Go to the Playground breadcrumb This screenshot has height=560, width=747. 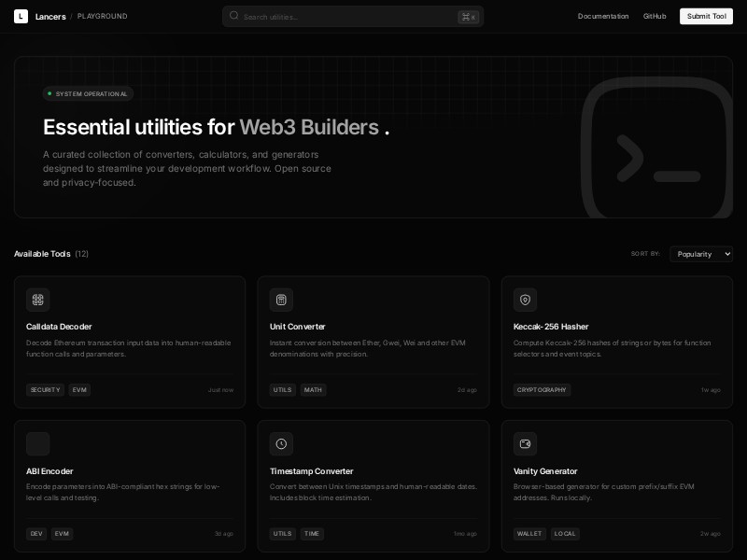pyautogui.click(x=102, y=16)
